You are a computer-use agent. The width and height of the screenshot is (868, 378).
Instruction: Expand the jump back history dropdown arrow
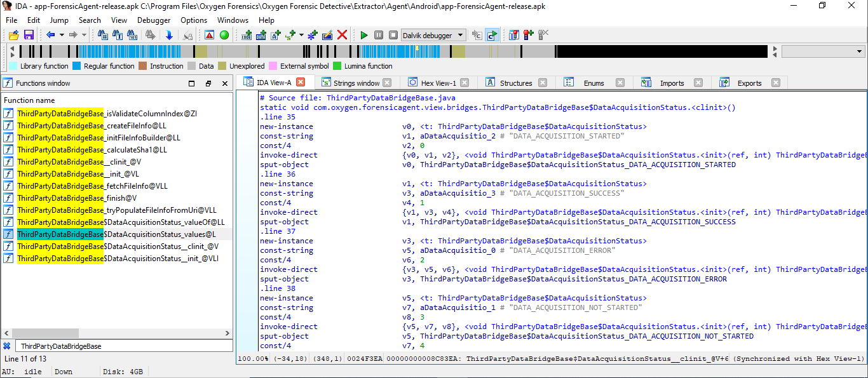62,35
